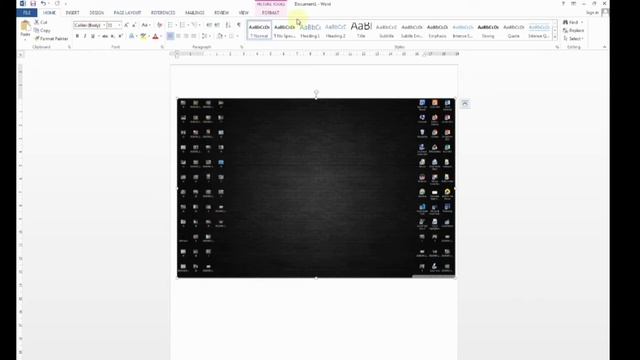The image size is (640, 360).
Task: Open the Styles pane launcher
Action: [x=557, y=47]
